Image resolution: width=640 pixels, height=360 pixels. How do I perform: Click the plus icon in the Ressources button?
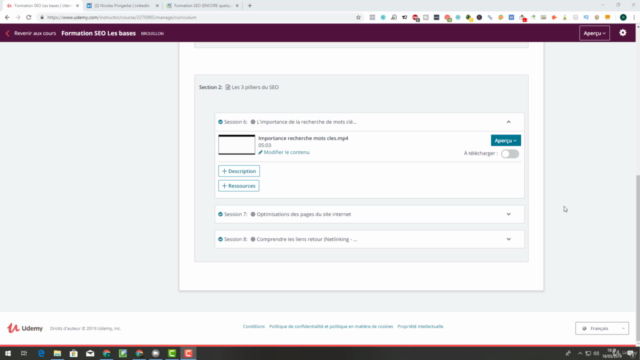coord(224,186)
